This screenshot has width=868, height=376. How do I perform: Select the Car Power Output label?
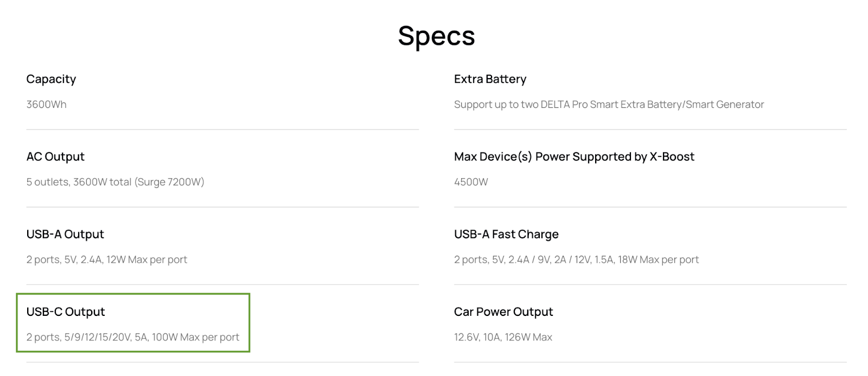coord(503,312)
